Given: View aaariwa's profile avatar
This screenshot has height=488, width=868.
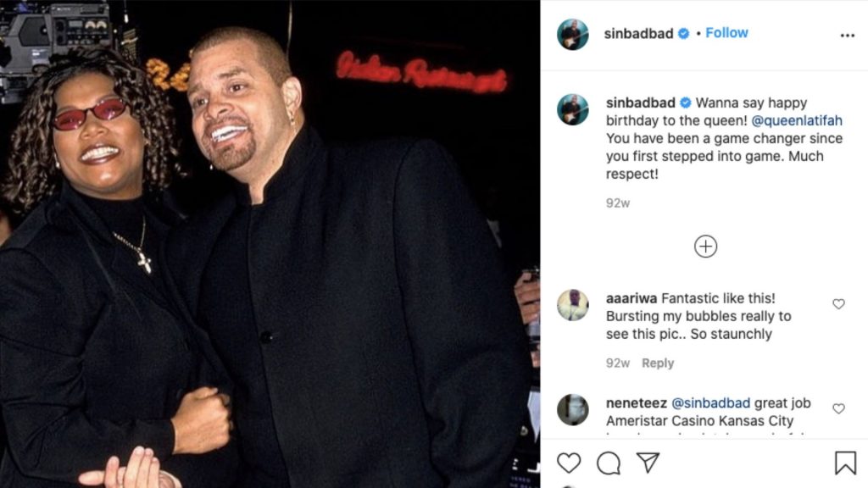Looking at the screenshot, I should pos(572,305).
